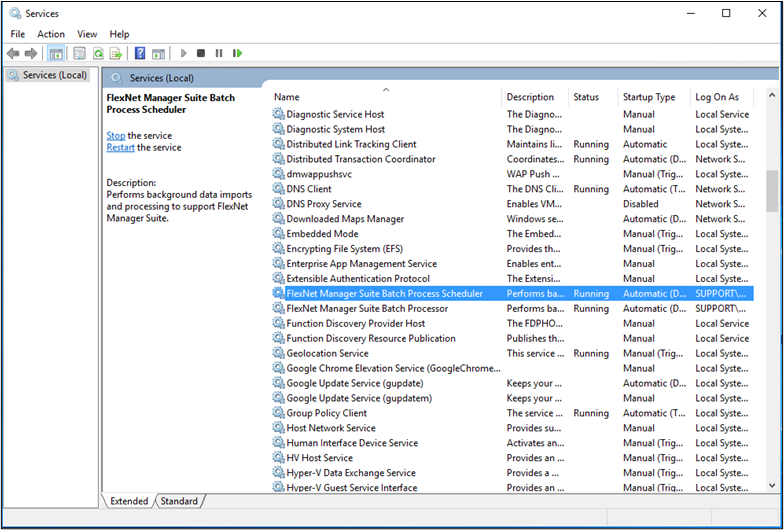Toggle the Show/Hide Action Pane icon
The height and width of the screenshot is (530, 784).
pos(158,53)
